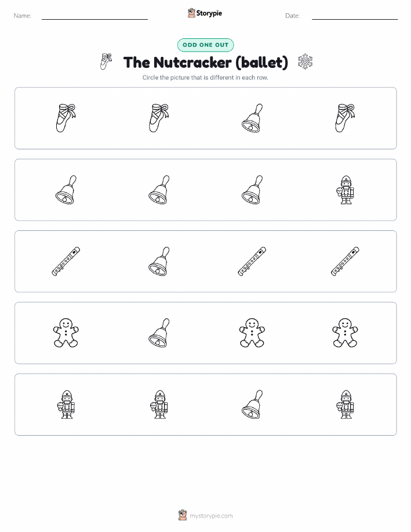Viewport: 411px width, 532px height.
Task: Click the Date input line
Action: (x=355, y=16)
